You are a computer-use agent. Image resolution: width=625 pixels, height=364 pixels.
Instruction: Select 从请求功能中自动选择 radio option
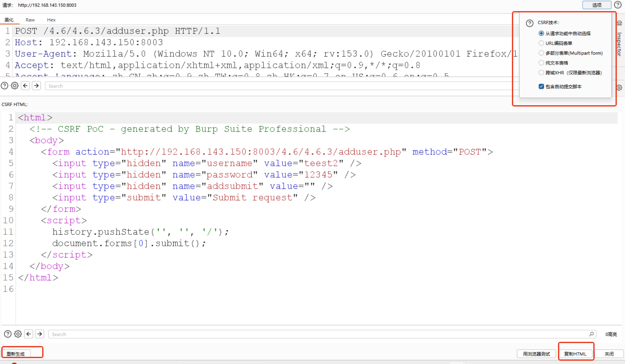[541, 33]
